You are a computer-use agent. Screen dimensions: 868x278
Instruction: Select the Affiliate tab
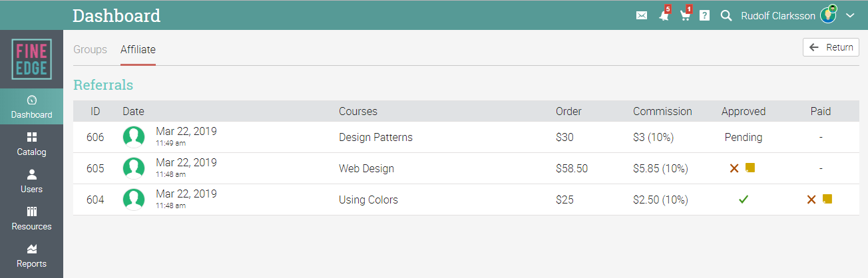(138, 49)
